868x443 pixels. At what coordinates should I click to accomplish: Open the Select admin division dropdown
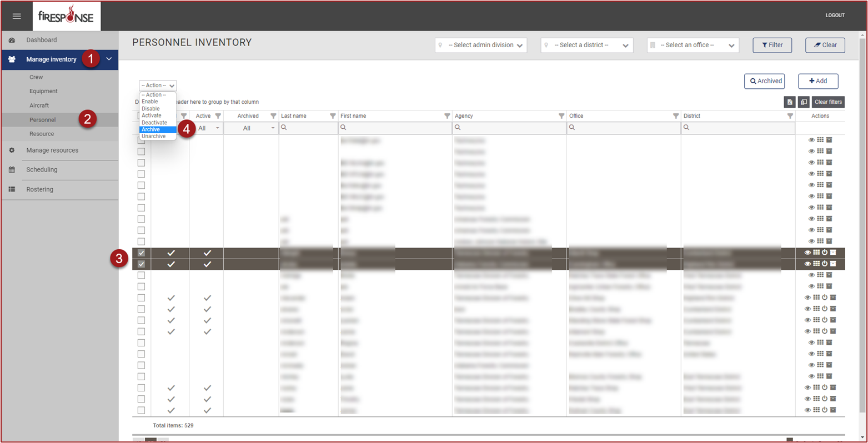481,46
